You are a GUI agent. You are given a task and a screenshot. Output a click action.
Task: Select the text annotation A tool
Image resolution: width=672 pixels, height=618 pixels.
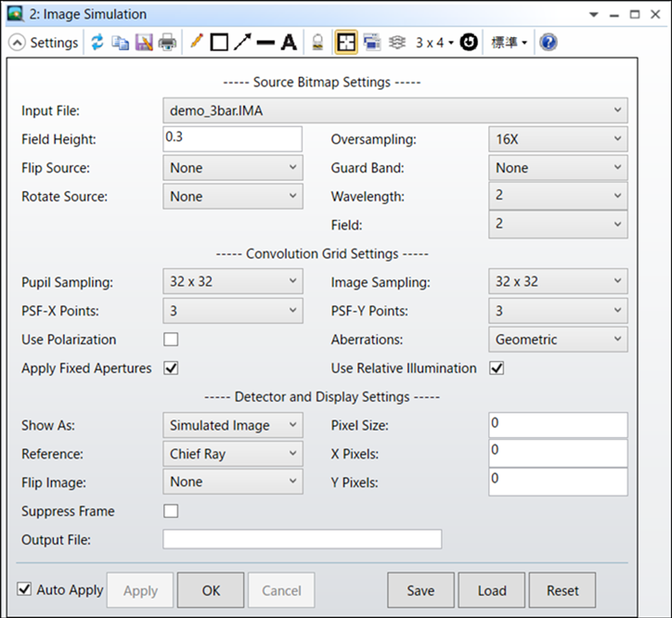click(x=289, y=43)
